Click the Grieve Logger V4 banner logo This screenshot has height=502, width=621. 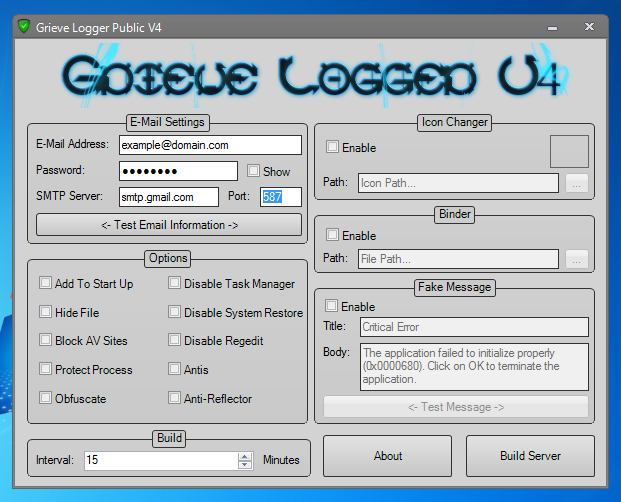tap(315, 75)
